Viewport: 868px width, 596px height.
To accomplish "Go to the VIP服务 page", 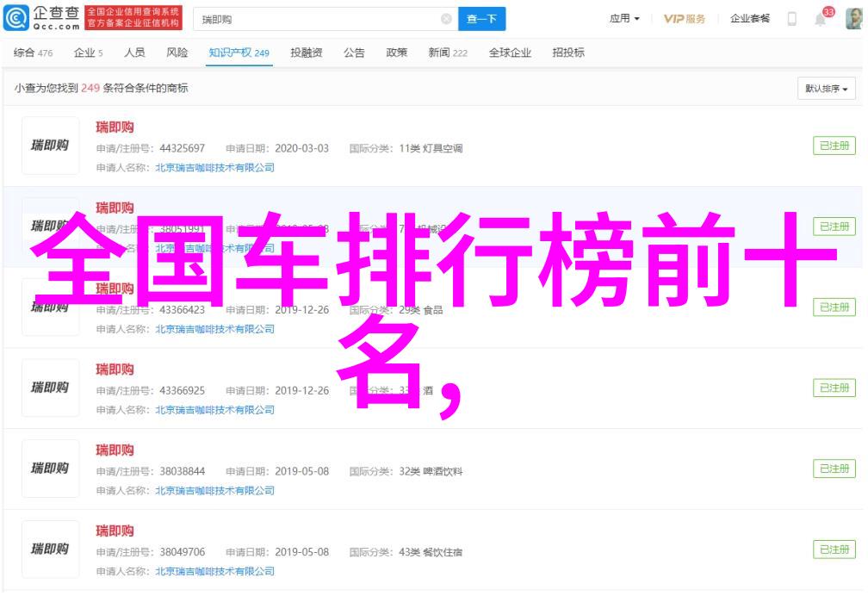I will click(685, 19).
